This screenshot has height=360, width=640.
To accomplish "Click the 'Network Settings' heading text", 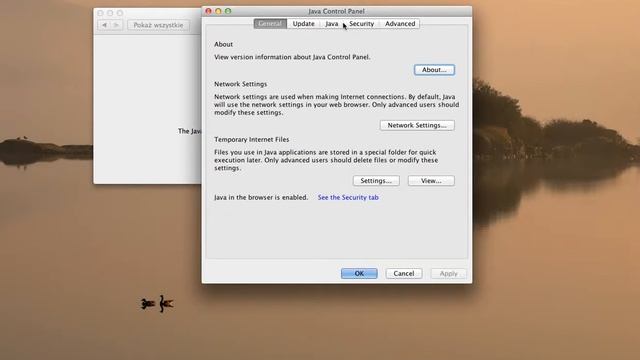I will (x=240, y=84).
